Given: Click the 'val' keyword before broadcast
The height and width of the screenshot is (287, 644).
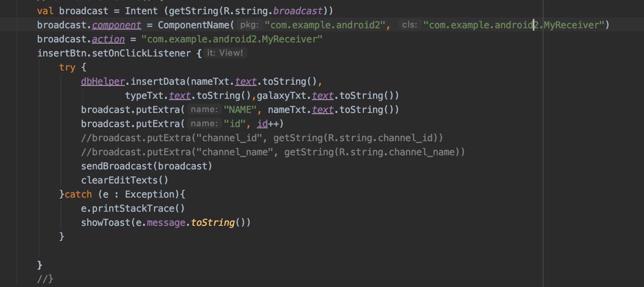Looking at the screenshot, I should 45,11.
